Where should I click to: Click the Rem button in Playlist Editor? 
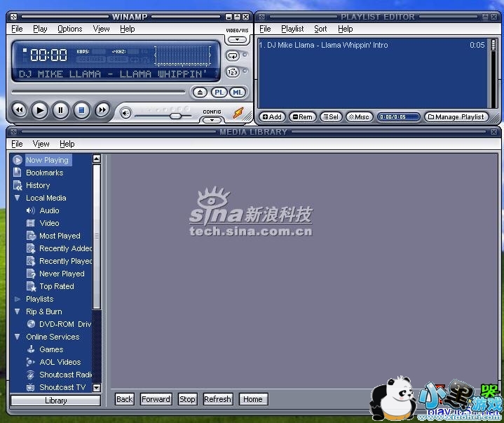[x=302, y=117]
